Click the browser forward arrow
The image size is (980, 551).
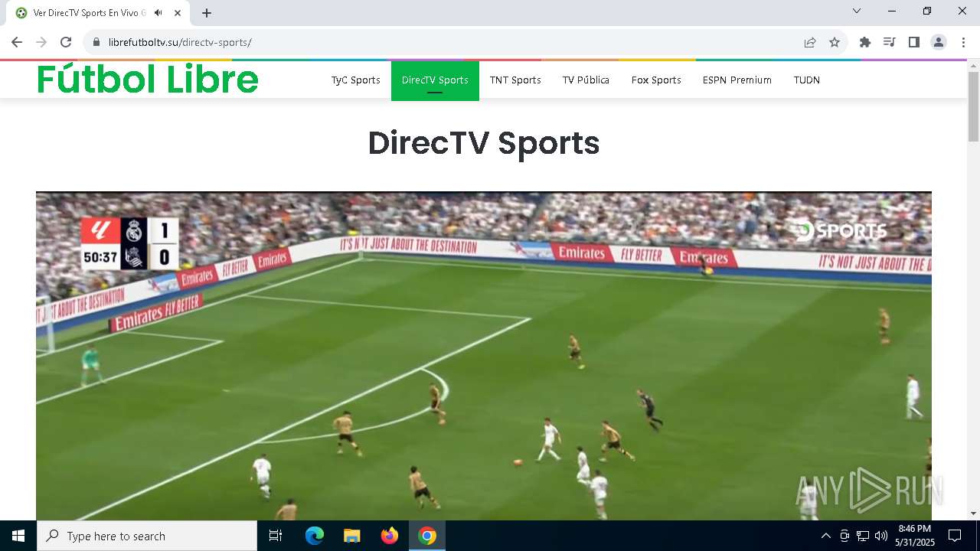[x=41, y=42]
